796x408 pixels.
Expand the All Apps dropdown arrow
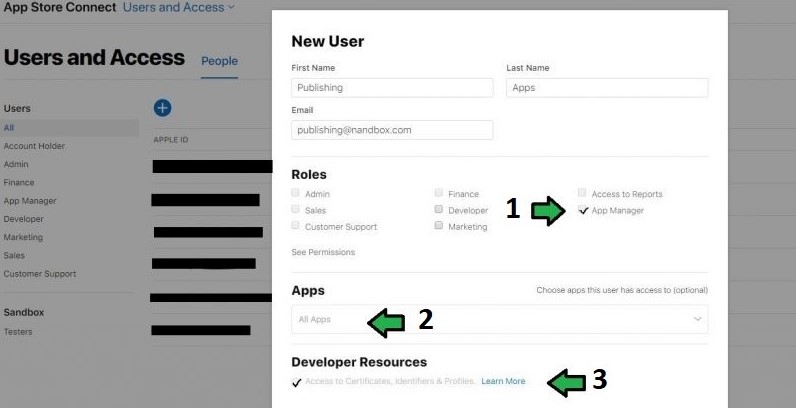(698, 319)
